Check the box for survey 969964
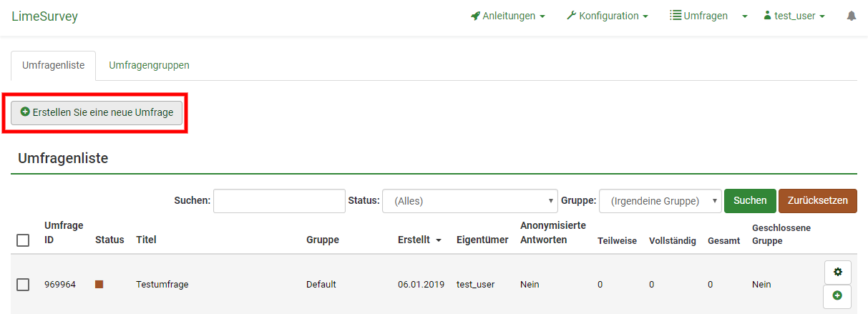Screen dimensions: 868x314 (23, 285)
